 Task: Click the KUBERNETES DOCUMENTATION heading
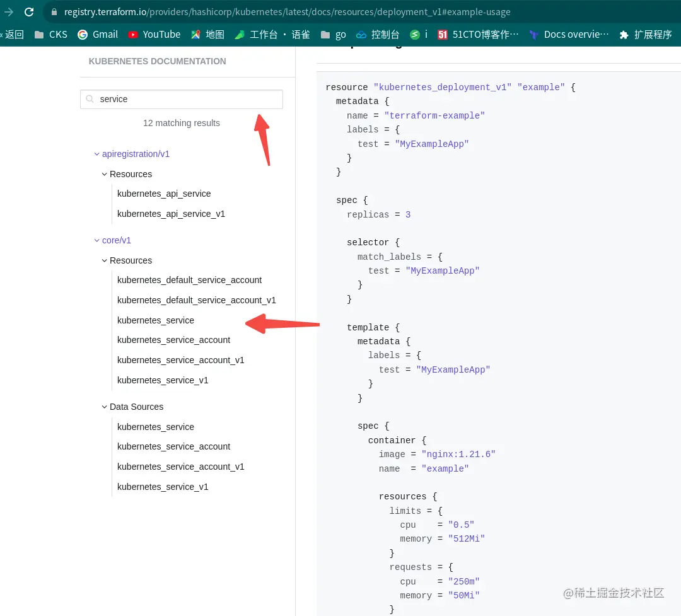pyautogui.click(x=157, y=61)
